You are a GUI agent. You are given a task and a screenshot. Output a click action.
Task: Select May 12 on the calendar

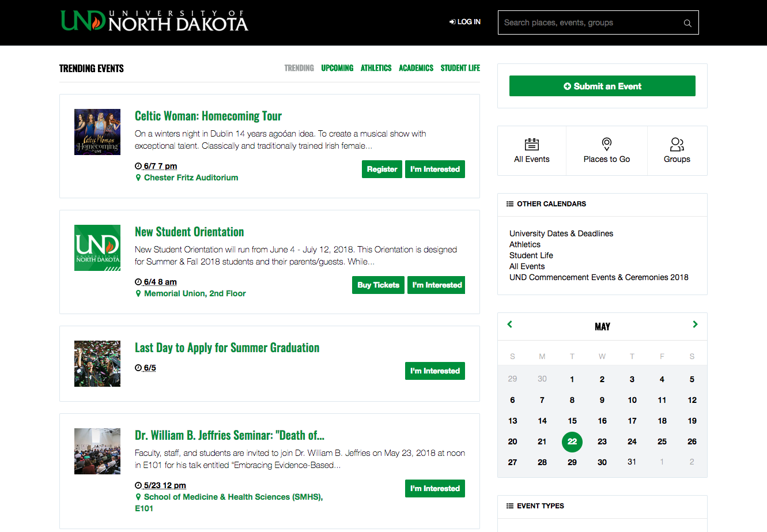coord(692,400)
